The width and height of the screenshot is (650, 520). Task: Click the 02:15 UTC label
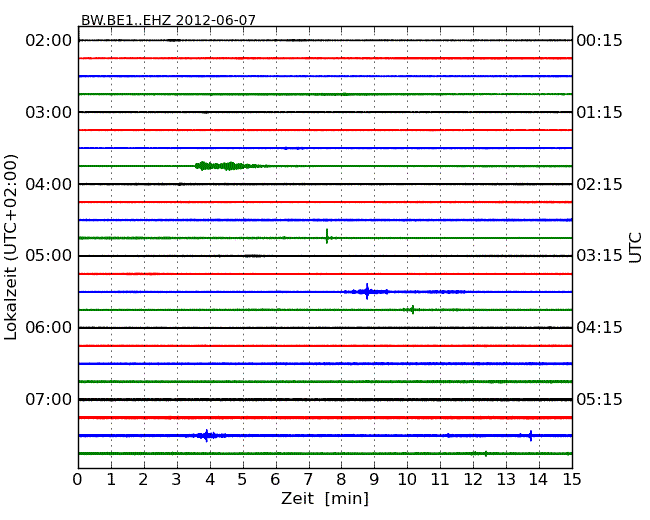(x=599, y=184)
